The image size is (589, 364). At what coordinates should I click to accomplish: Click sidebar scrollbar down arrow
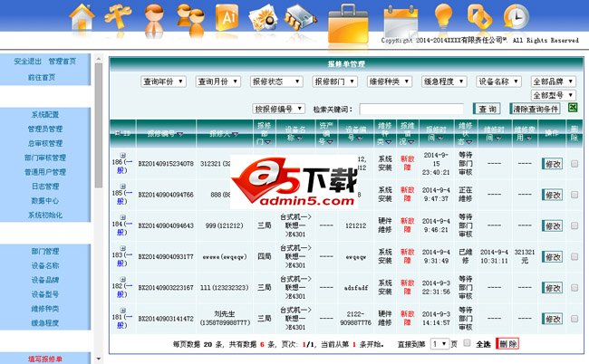(x=99, y=359)
